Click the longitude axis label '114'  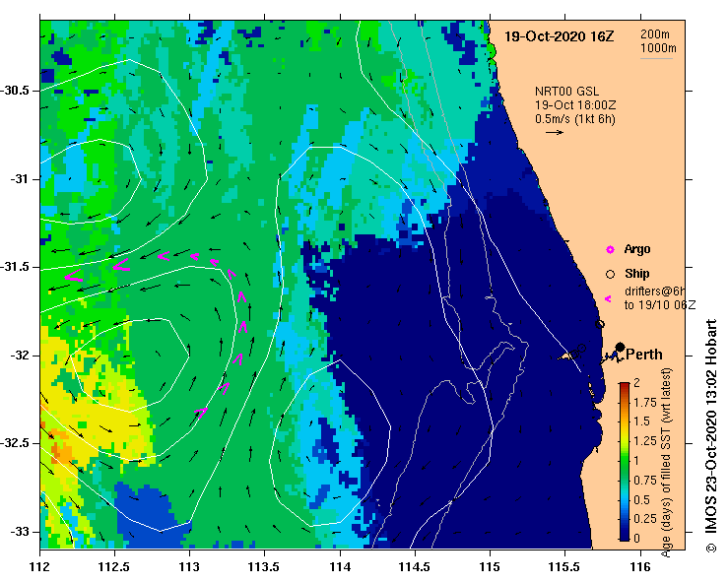click(340, 567)
